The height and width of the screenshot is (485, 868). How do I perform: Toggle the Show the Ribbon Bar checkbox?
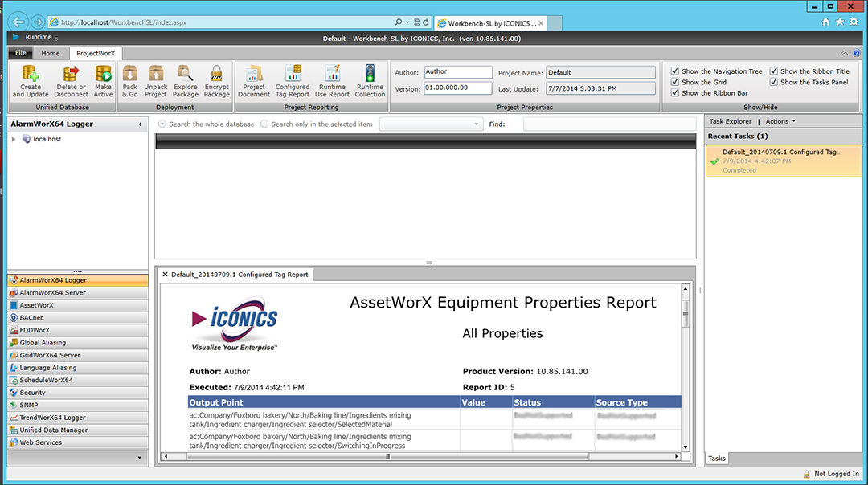click(675, 93)
